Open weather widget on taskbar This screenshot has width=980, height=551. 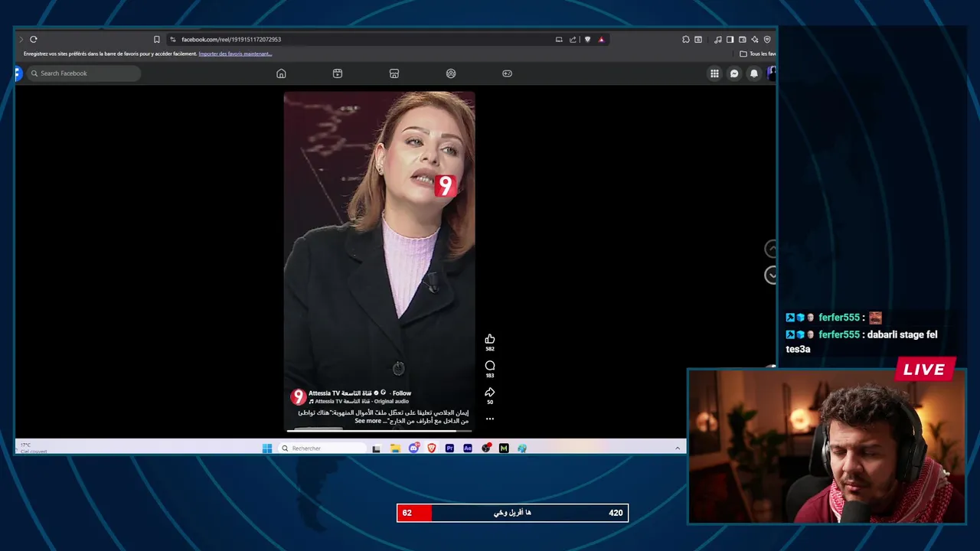coord(34,448)
